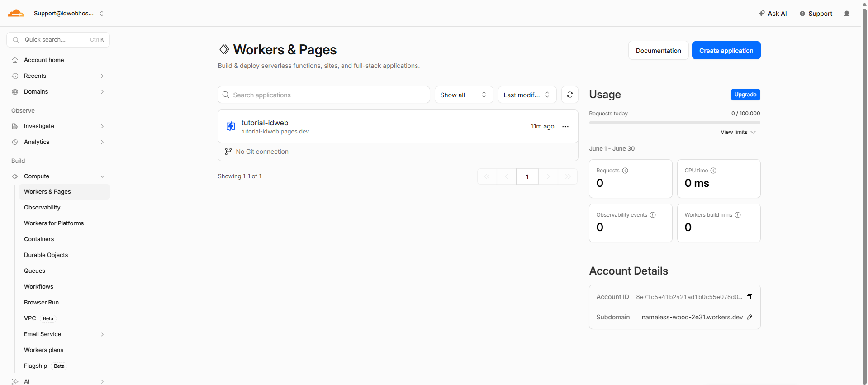This screenshot has height=385, width=868.
Task: Expand the Recents chevron
Action: click(x=102, y=76)
